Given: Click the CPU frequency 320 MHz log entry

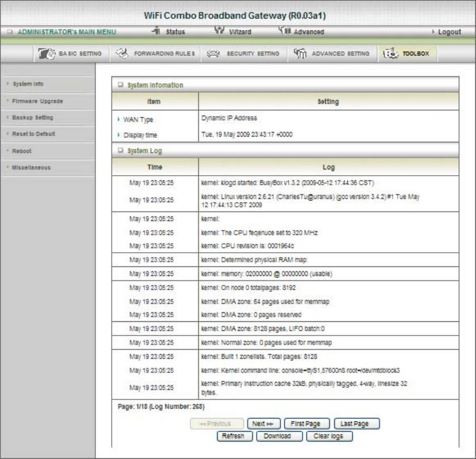Looking at the screenshot, I should point(260,233).
